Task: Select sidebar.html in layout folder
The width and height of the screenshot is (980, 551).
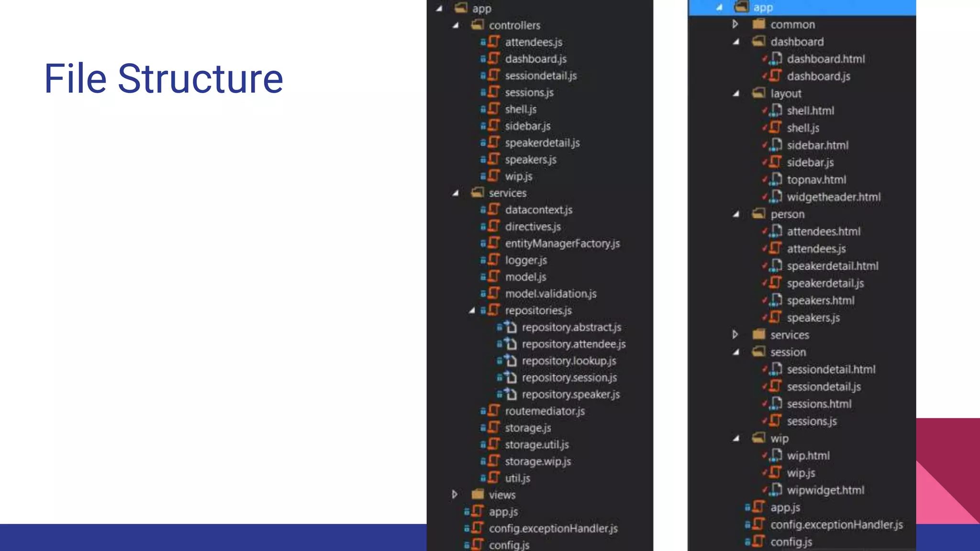Action: (818, 145)
